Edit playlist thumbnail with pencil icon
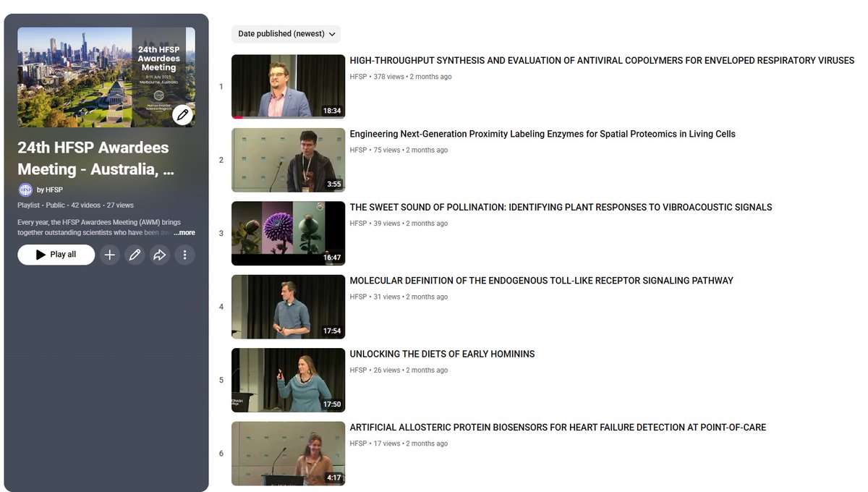Image resolution: width=868 pixels, height=492 pixels. pos(183,115)
